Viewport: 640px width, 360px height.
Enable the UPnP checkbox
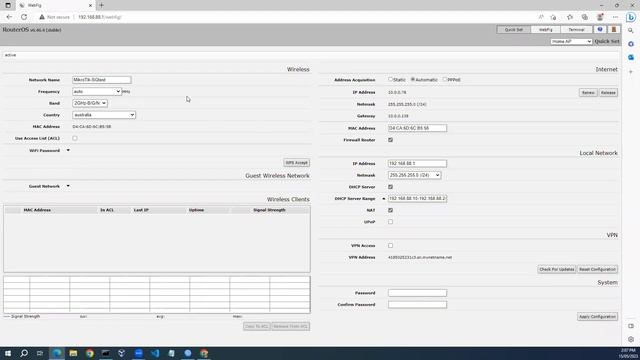(391, 222)
